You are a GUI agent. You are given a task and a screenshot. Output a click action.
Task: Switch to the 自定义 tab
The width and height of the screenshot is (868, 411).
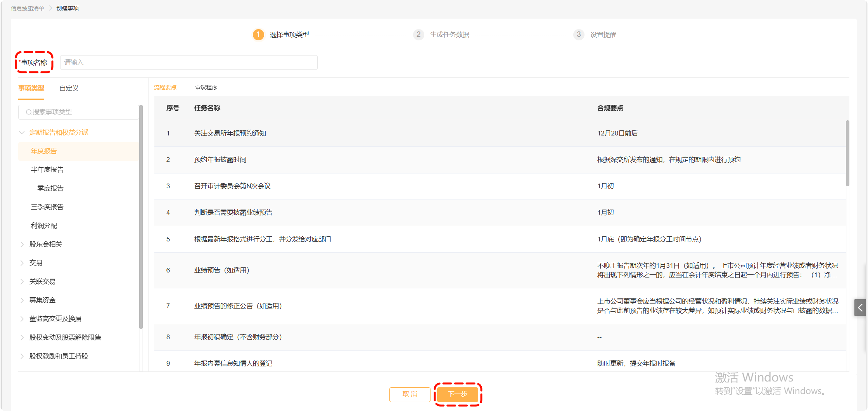tap(69, 88)
